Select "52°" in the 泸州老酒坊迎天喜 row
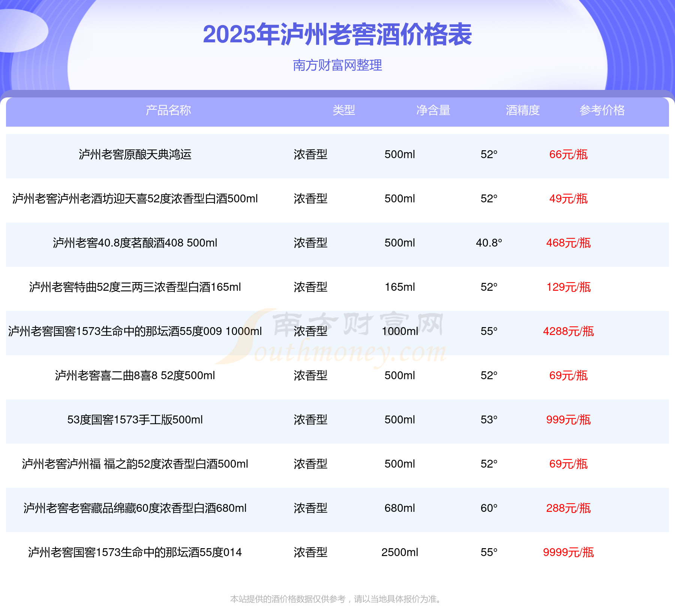Screen dimensions: 675x616 [x=489, y=199]
